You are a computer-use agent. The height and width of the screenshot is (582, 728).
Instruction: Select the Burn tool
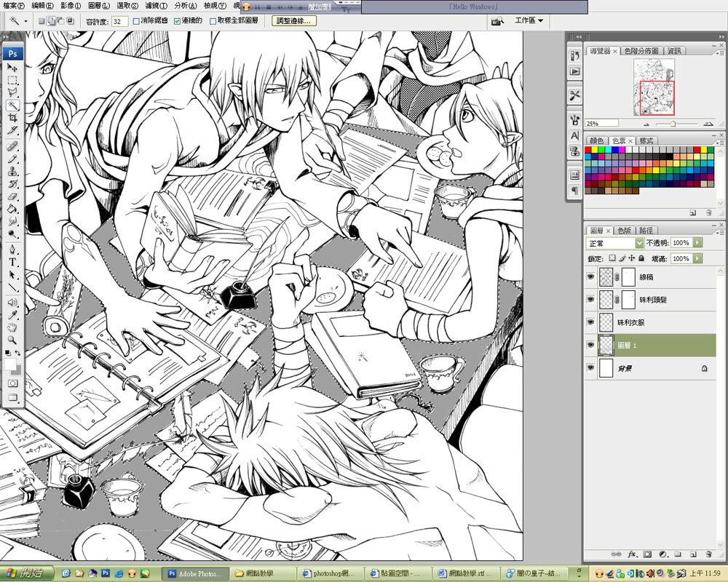[12, 234]
